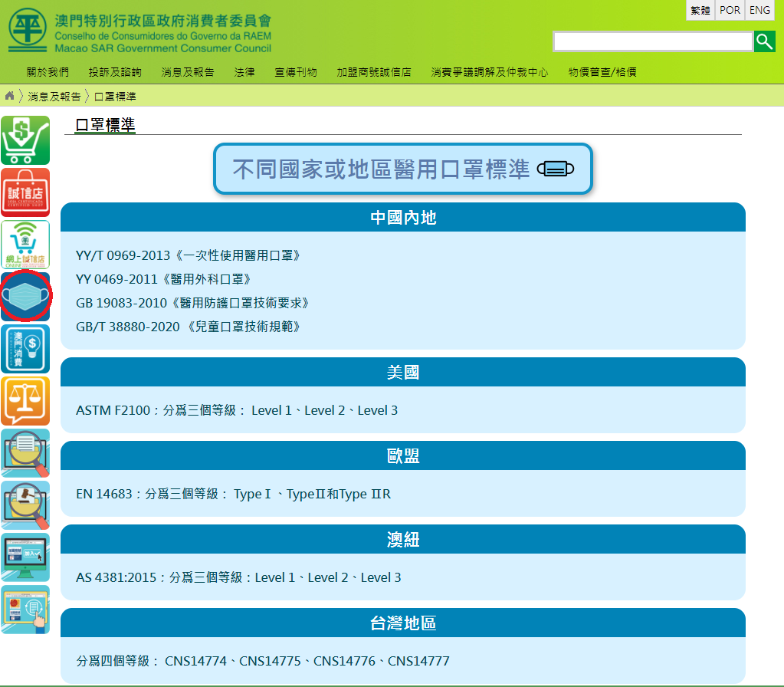Viewport: 784px width, 687px height.
Task: Switch language to ENG
Action: click(759, 10)
